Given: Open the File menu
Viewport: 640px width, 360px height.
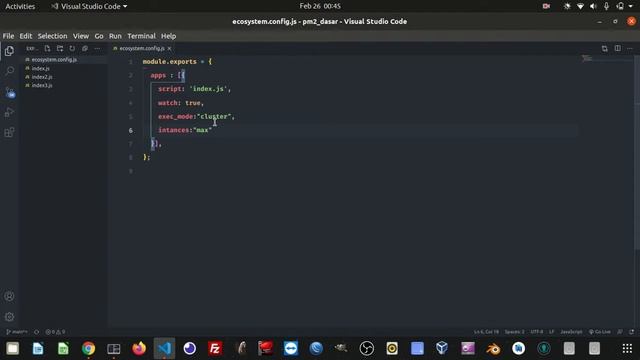Looking at the screenshot, I should coord(8,36).
